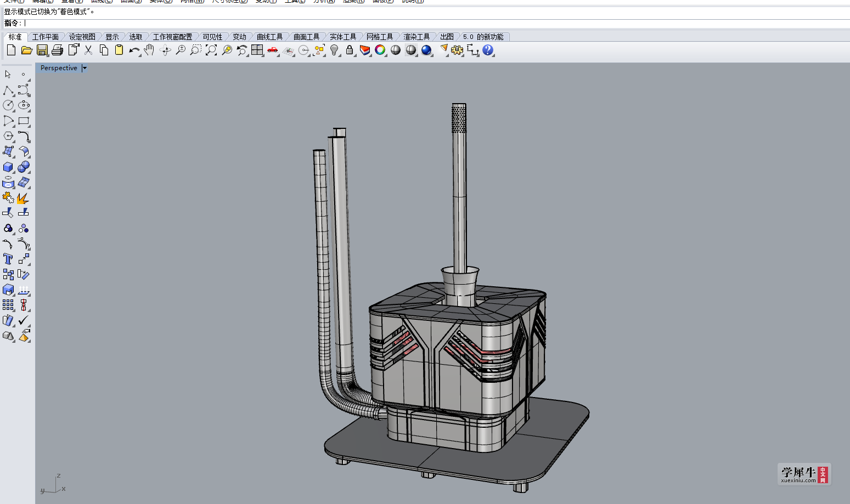Click the Join puzzle piece icon

pos(8,197)
